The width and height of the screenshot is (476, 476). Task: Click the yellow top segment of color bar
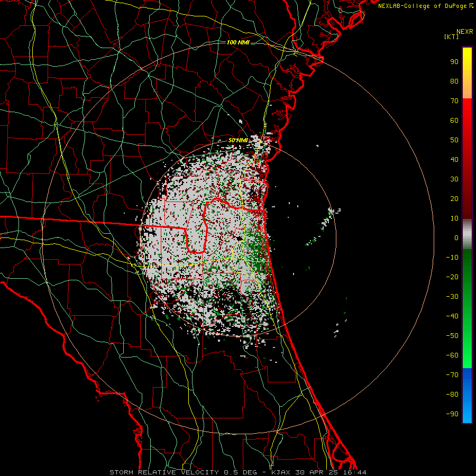pyautogui.click(x=467, y=73)
